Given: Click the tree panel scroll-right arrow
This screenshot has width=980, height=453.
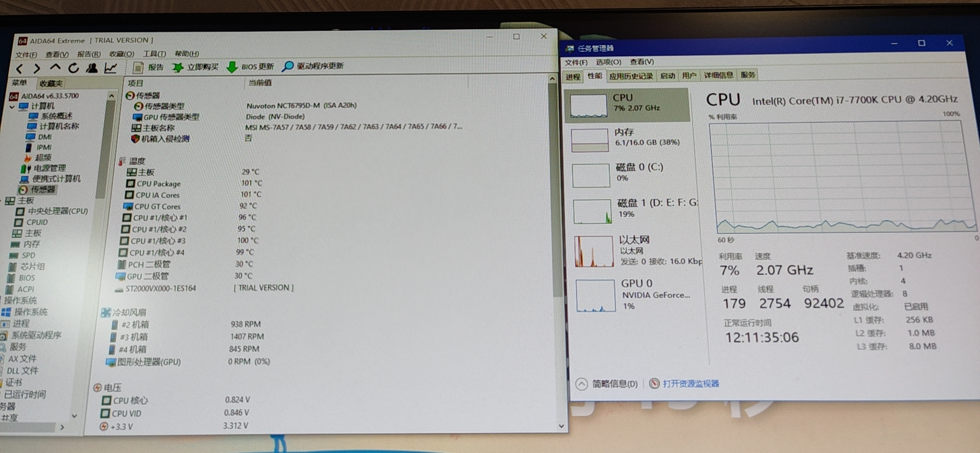Looking at the screenshot, I should pyautogui.click(x=62, y=427).
